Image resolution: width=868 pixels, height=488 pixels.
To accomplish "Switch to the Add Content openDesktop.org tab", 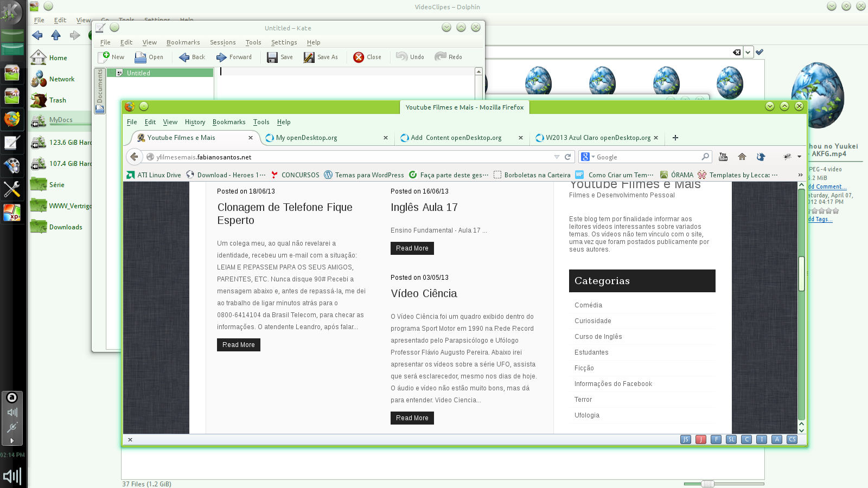I will [x=462, y=138].
